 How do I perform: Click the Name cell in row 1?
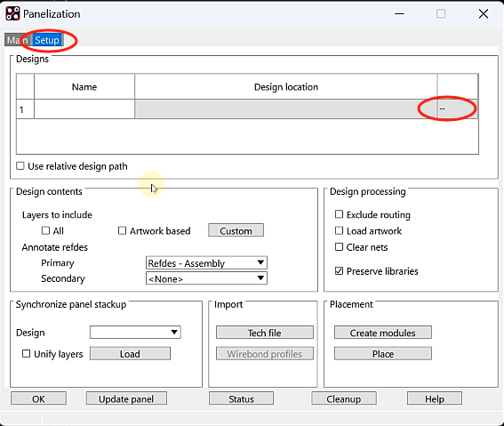[84, 109]
